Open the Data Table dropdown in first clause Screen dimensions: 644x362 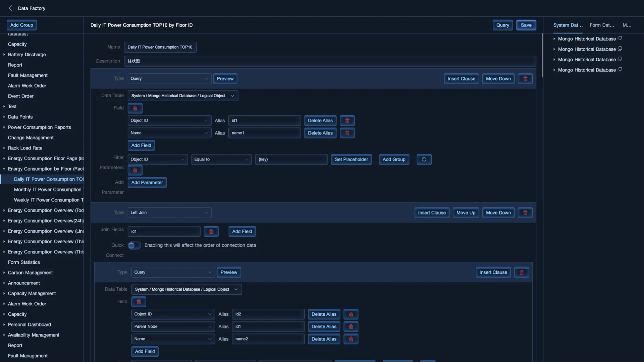(x=183, y=96)
